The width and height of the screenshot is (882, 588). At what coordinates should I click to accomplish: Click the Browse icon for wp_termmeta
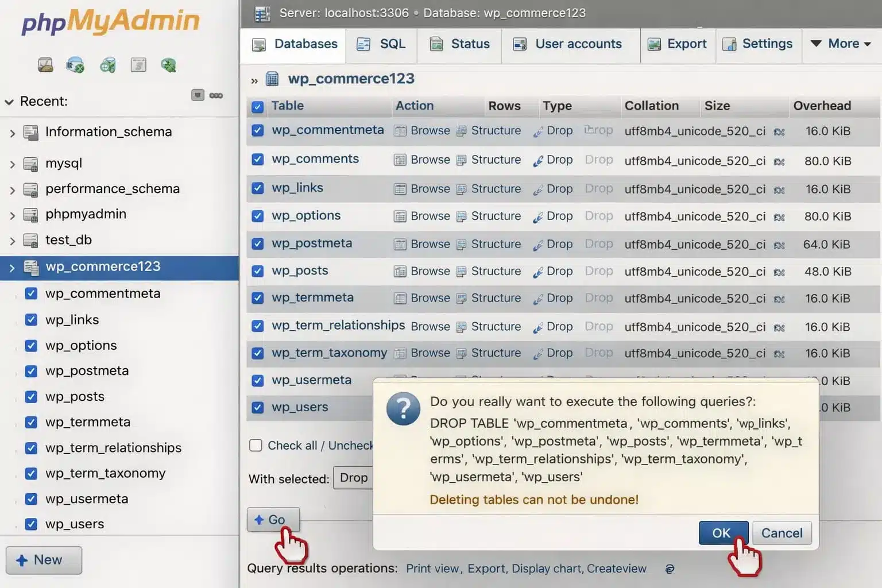[x=400, y=299]
